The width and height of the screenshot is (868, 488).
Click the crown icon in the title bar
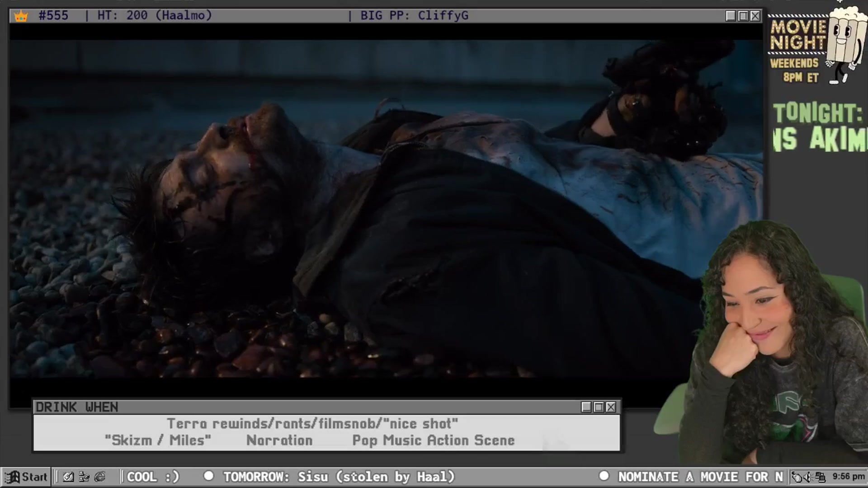pyautogui.click(x=21, y=16)
